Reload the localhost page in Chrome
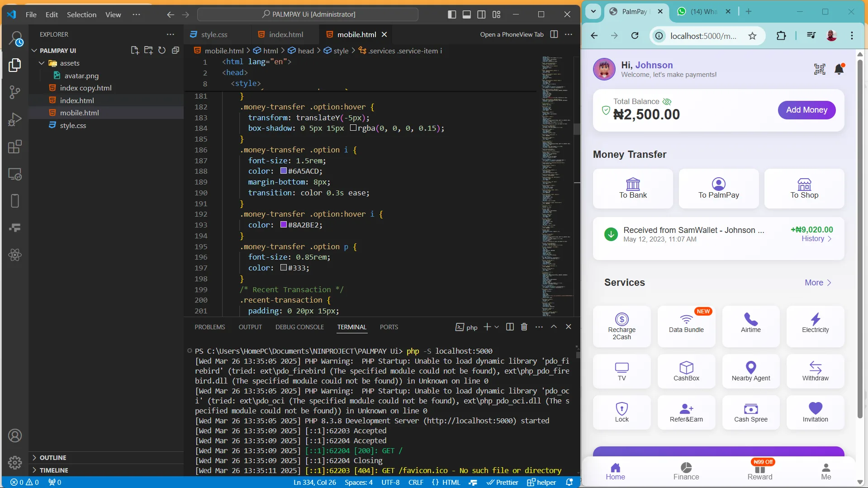 pyautogui.click(x=635, y=36)
